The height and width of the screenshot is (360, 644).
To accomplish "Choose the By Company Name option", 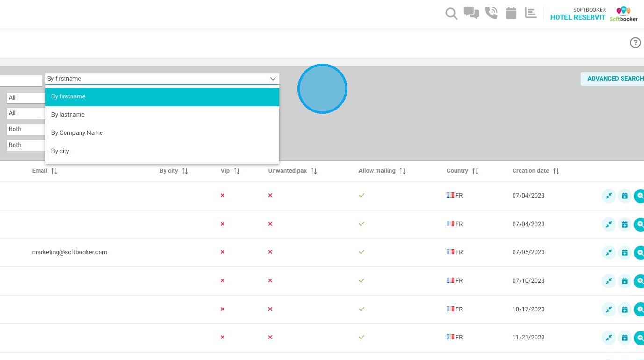I will 162,133.
